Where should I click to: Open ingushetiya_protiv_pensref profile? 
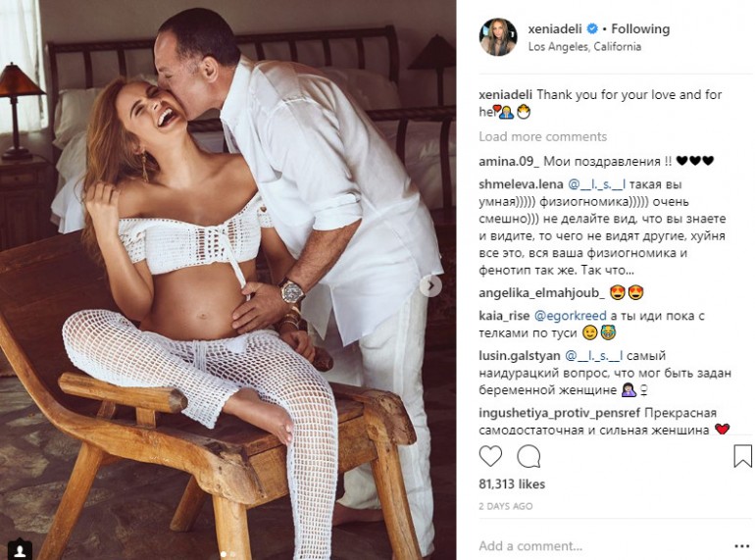560,413
